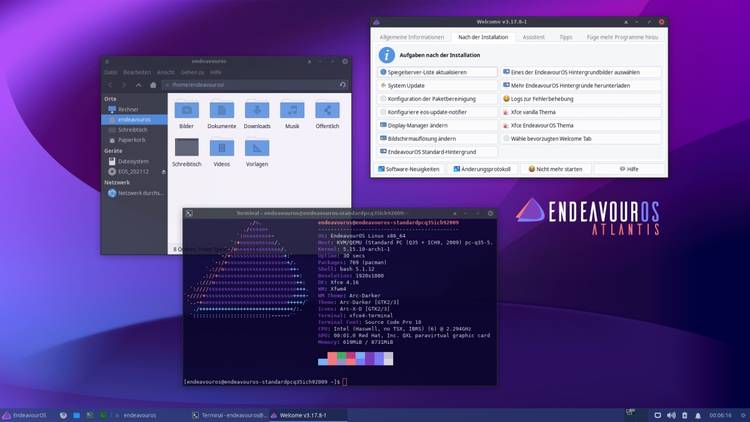Click Mehr EndeavourOS Hintergründe herunterladen
Screen dimensions: 750x422
pos(581,86)
